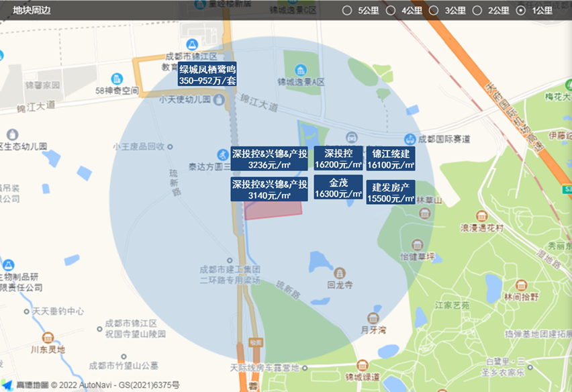Open 绿城凤栖鹭鸣 350-952万/套 label
Image resolution: width=572 pixels, height=392 pixels.
pos(207,75)
